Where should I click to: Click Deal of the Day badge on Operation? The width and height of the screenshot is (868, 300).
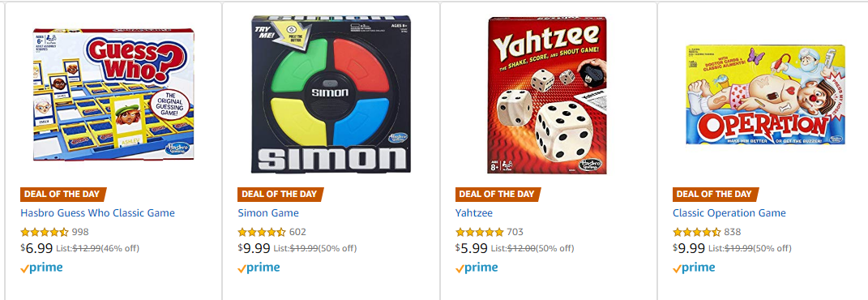(x=715, y=195)
